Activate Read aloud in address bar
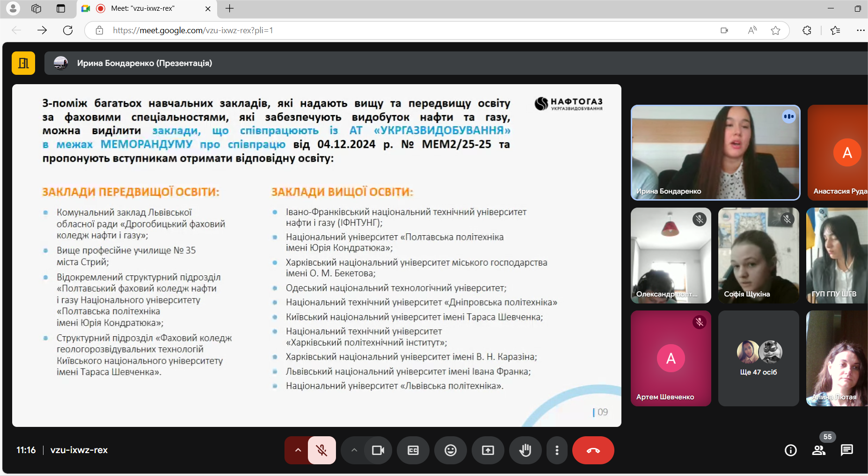Viewport: 868px width, 476px height. pyautogui.click(x=752, y=30)
